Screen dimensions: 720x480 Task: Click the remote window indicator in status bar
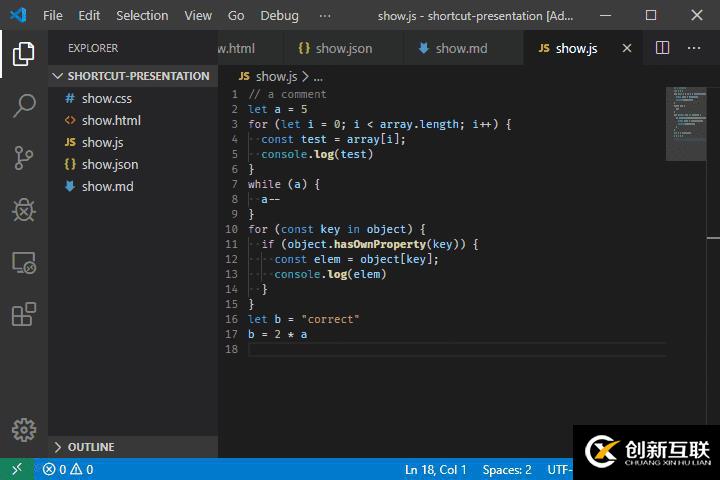(x=17, y=469)
